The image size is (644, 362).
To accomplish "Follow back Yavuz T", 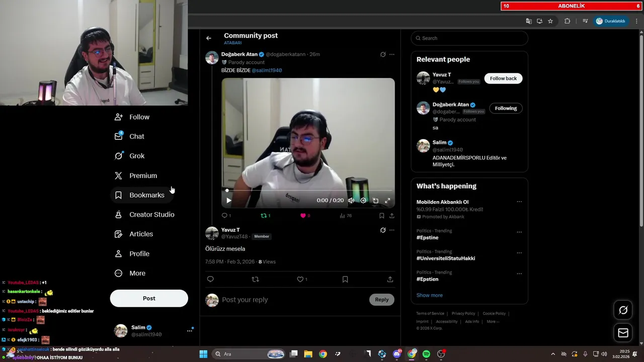I will click(x=503, y=78).
